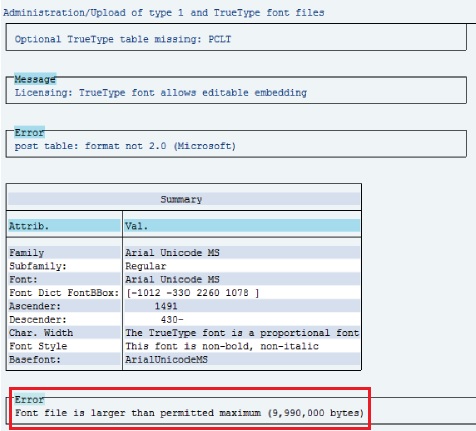Click 'Licensing: TrueType font allows editable embedding' text
This screenshot has width=476, height=431.
coord(161,92)
